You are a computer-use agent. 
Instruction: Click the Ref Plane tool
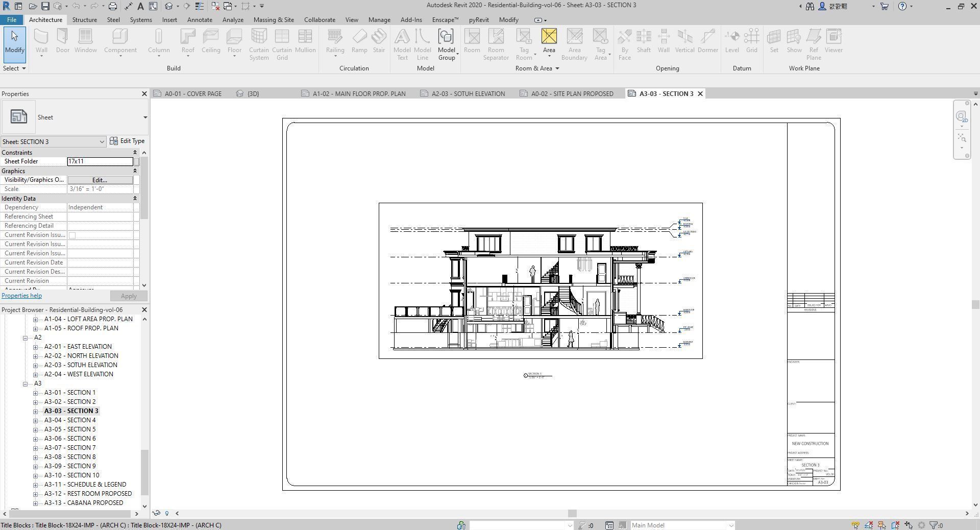click(814, 44)
